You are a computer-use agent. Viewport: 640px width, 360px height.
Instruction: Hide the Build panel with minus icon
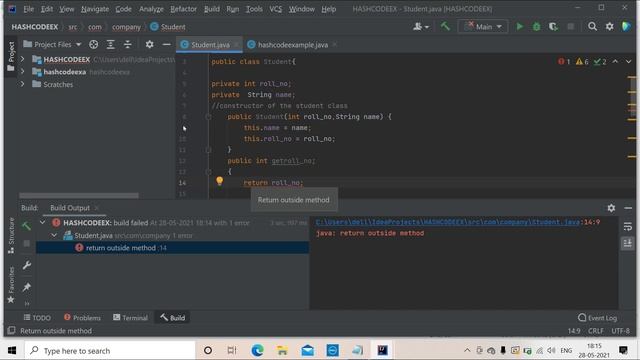point(628,208)
